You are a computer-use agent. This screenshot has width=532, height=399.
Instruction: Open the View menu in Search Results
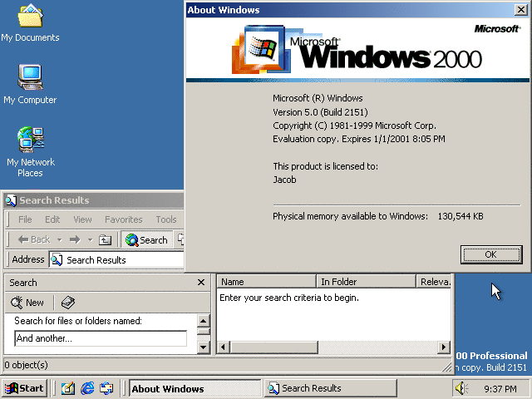82,219
